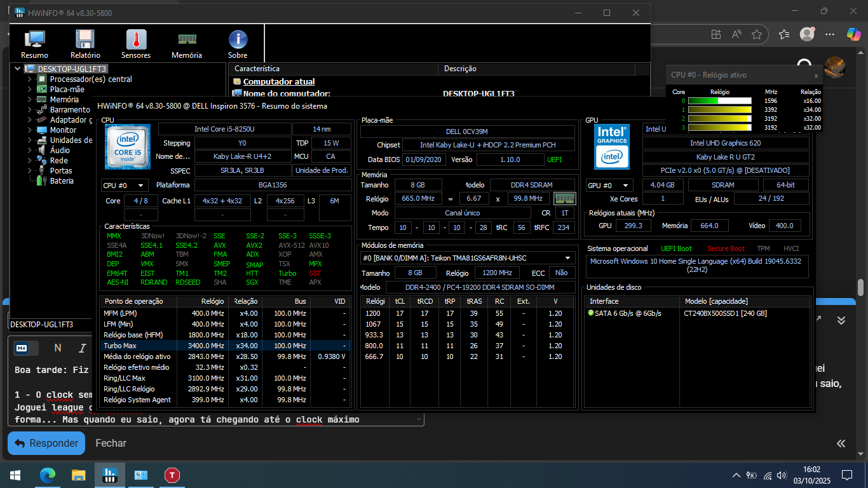Toggle italic I formatting in the editor
Image resolution: width=868 pixels, height=488 pixels.
click(x=82, y=348)
